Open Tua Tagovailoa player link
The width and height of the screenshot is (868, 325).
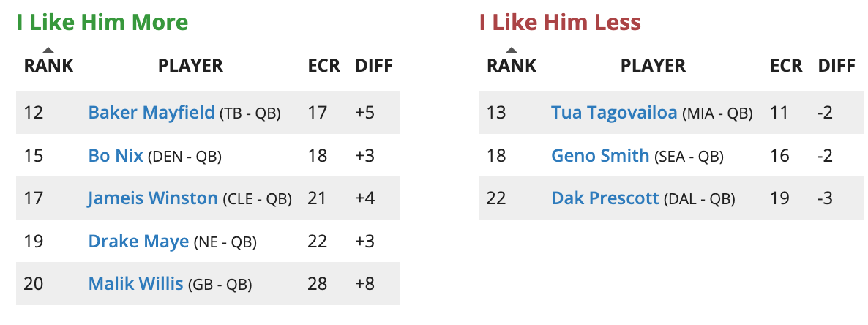tap(614, 113)
